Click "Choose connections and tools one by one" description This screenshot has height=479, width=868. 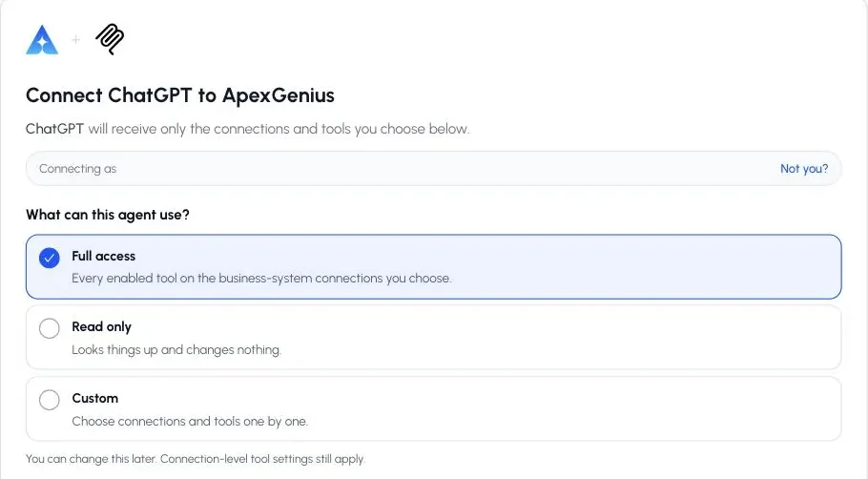click(189, 422)
